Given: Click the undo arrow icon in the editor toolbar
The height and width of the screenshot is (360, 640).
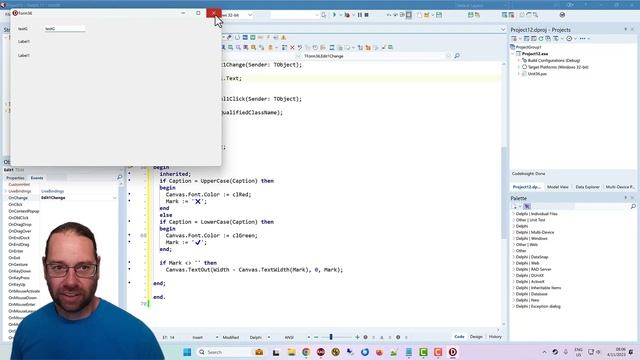Looking at the screenshot, I should point(300,48).
